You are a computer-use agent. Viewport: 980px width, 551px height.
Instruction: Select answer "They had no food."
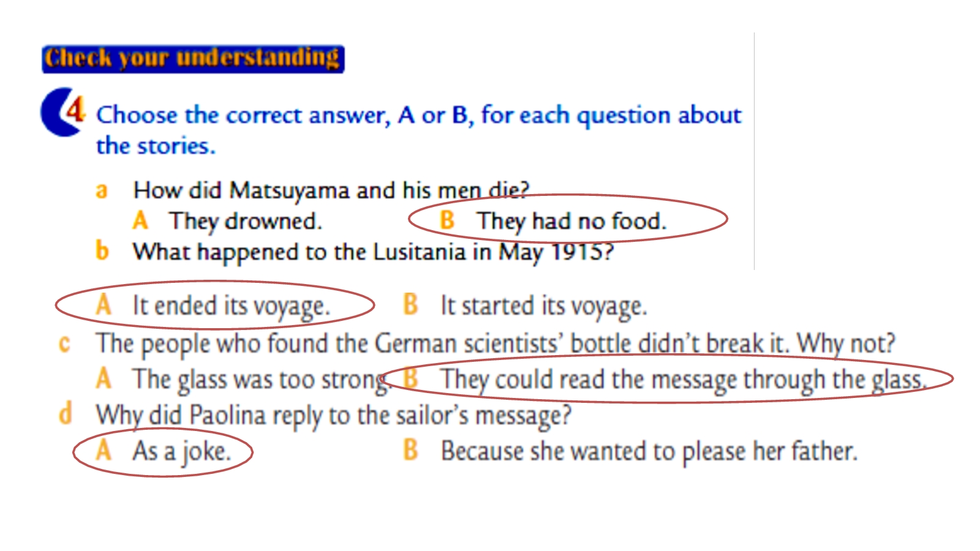click(x=571, y=221)
